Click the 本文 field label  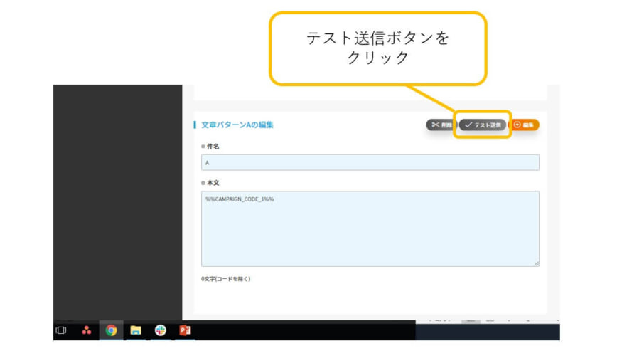(x=213, y=183)
